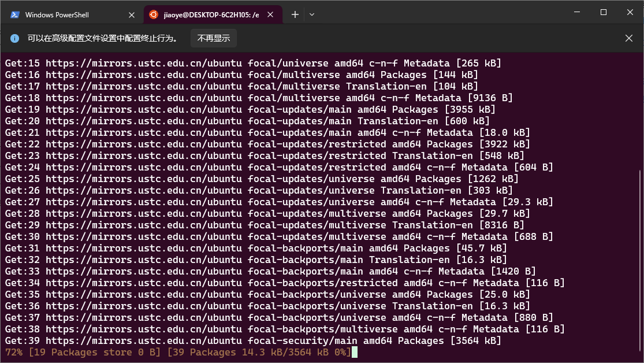Expand the profile dropdown chevron beside the plus
644x363 pixels.
click(312, 14)
